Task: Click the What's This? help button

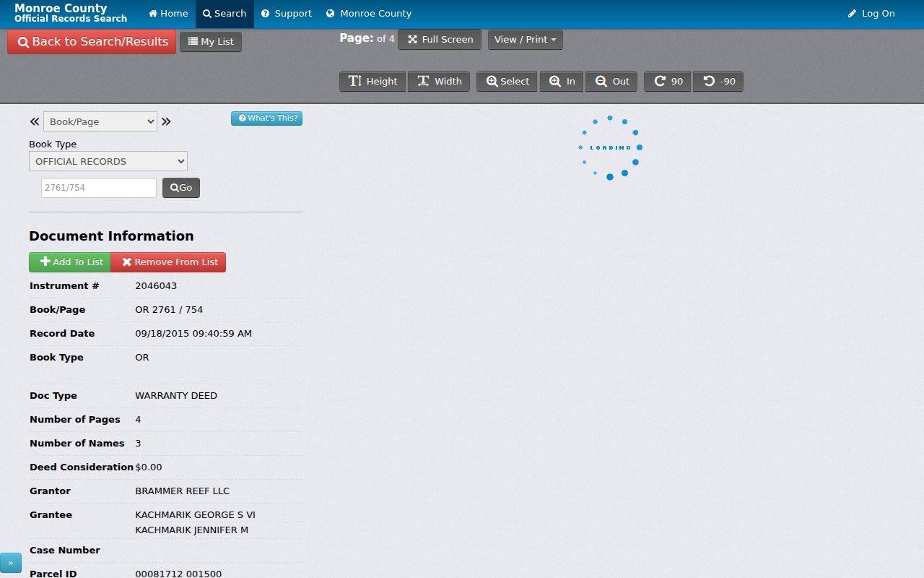Action: [x=267, y=118]
